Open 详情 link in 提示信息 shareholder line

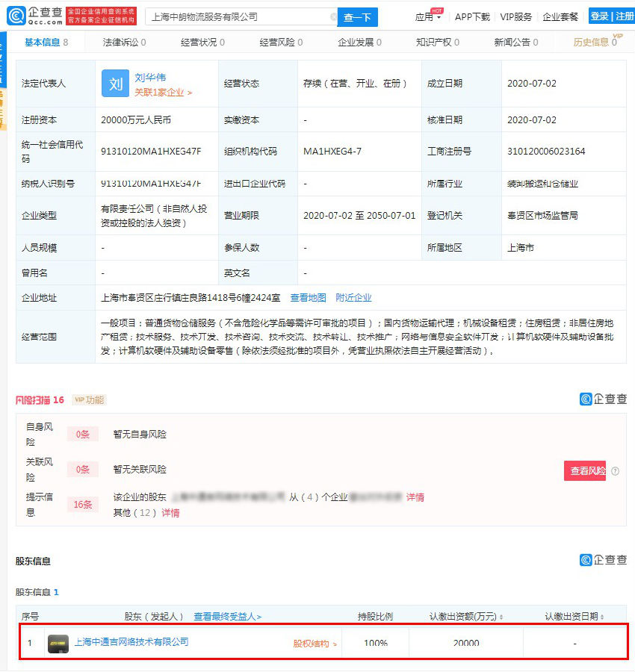click(x=415, y=497)
